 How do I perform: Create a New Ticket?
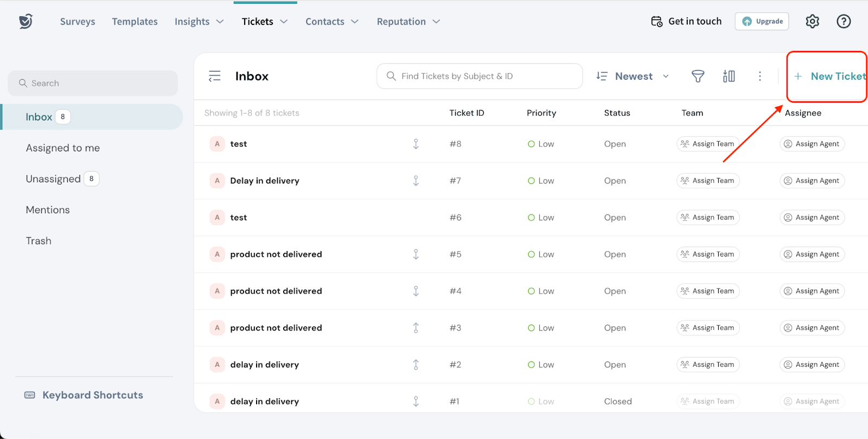point(830,77)
